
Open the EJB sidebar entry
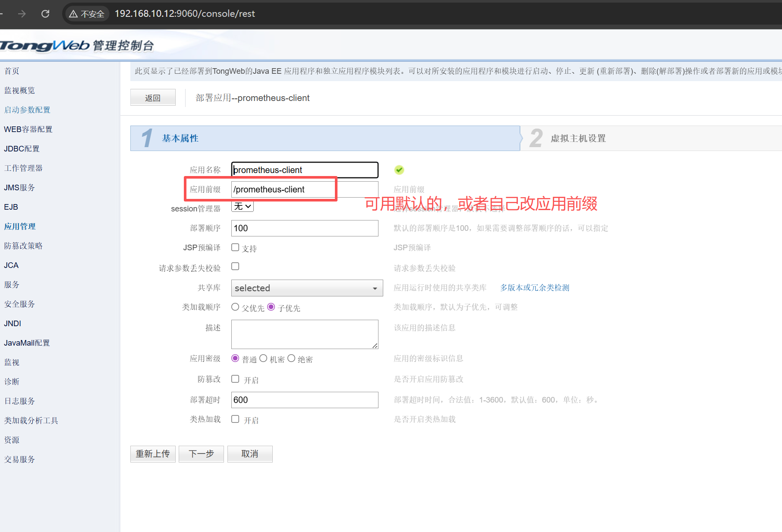coord(11,207)
